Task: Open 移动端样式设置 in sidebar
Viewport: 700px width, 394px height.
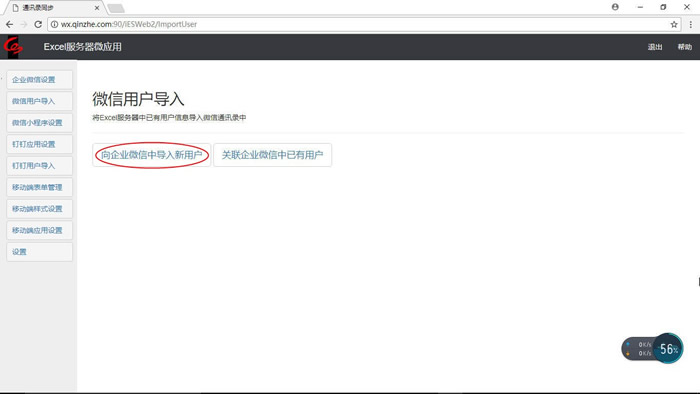Action: 39,209
